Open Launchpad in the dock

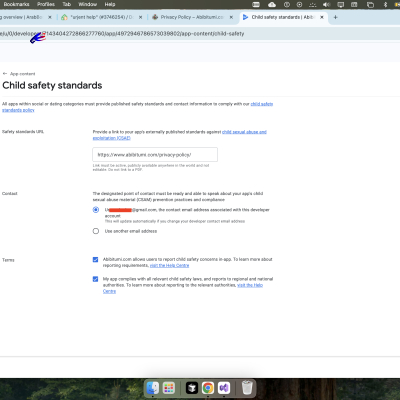[169, 388]
